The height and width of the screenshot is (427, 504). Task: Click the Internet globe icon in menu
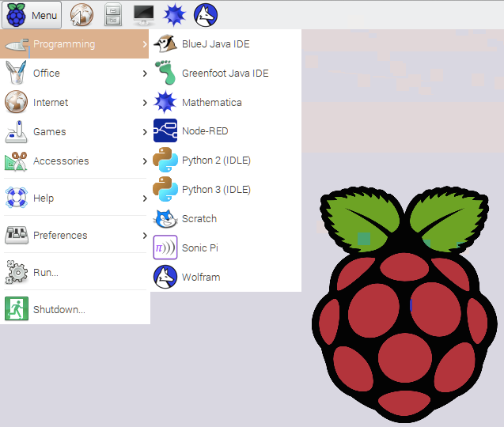pos(16,102)
